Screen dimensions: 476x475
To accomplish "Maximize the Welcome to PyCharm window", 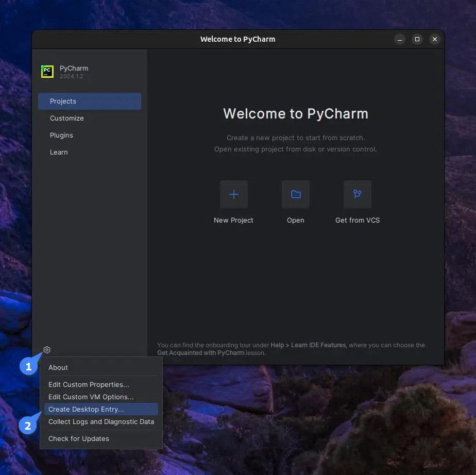I will (x=417, y=40).
